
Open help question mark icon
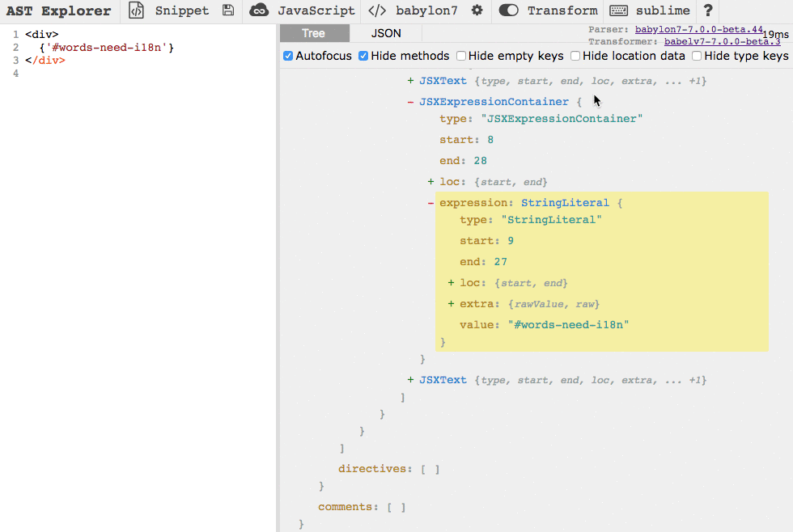[x=708, y=10]
